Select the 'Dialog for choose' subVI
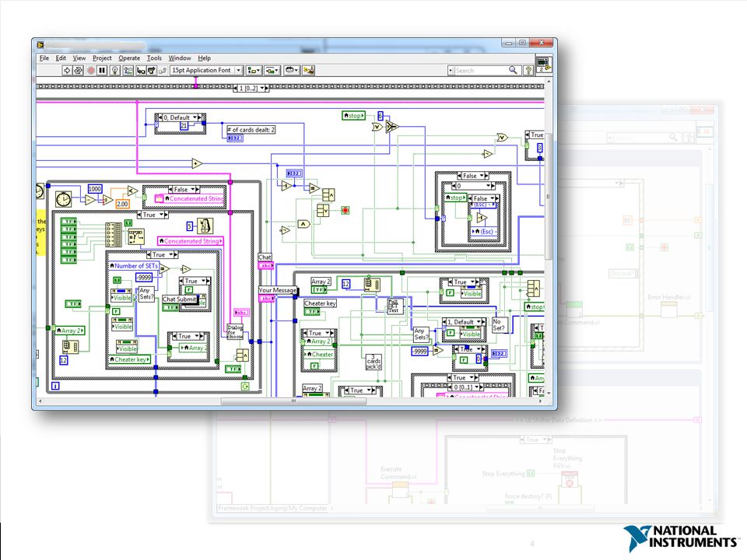This screenshot has width=747, height=560. pos(235,331)
